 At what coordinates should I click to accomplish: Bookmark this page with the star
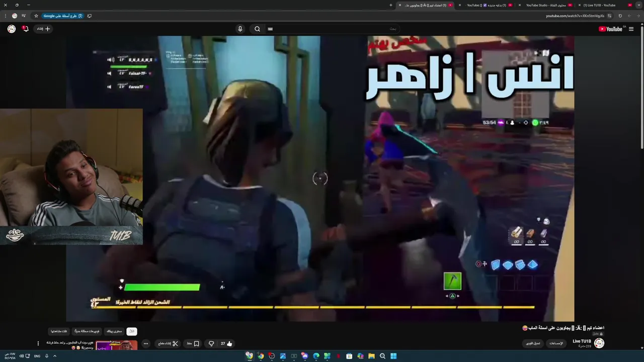click(x=36, y=16)
